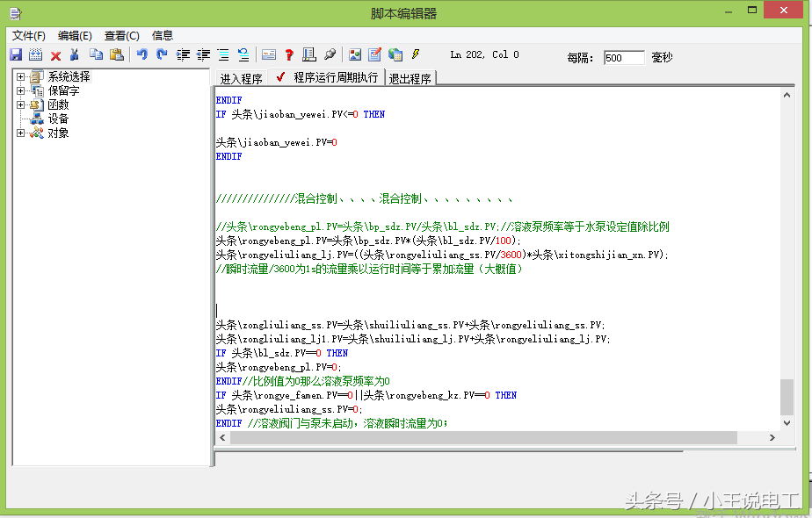This screenshot has height=518, width=812.
Task: Open the 文件(F) menu
Action: coord(29,36)
